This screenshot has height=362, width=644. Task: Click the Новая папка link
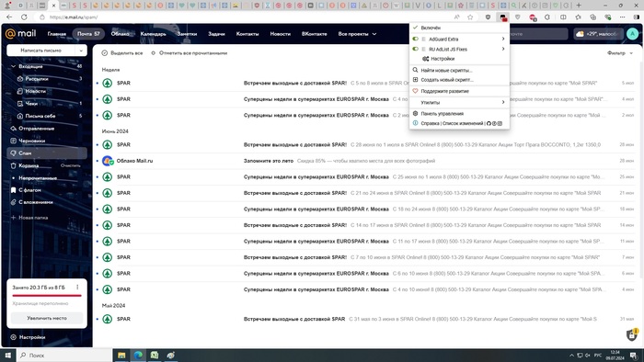(29, 218)
